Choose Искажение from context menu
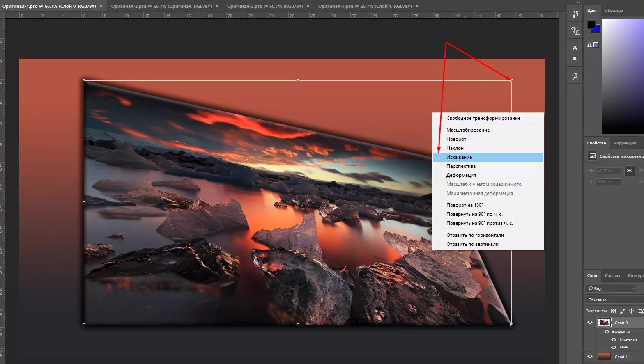Screen dimensions: 644x364 (488, 157)
